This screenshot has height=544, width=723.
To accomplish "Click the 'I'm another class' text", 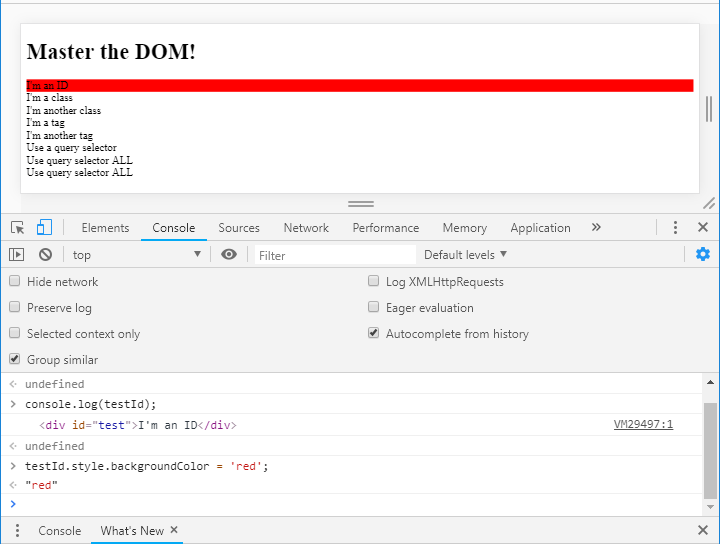I will coord(64,111).
